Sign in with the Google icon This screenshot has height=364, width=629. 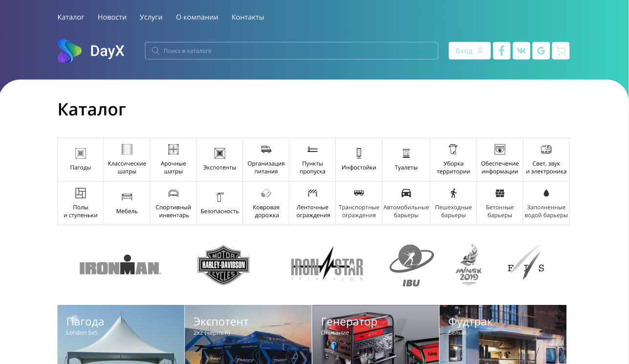point(541,51)
